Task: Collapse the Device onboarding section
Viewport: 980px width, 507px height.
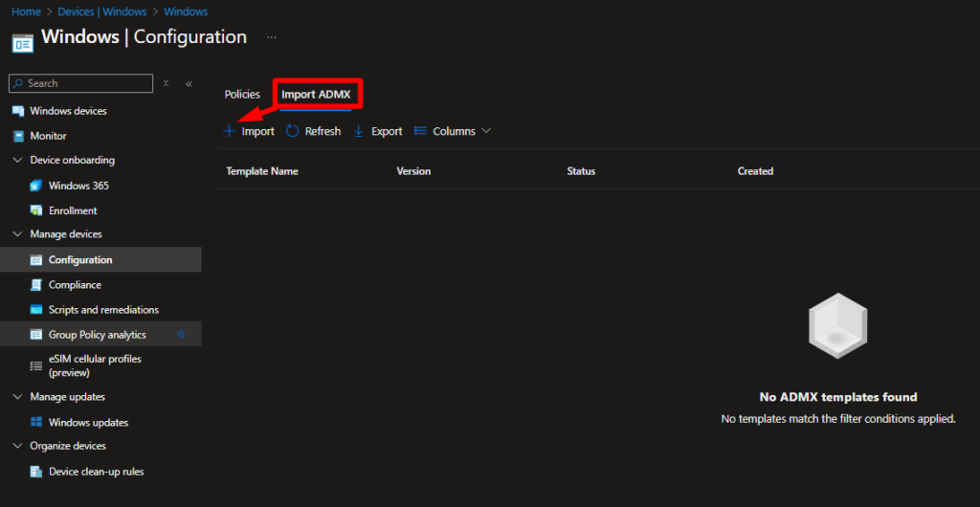Action: tap(17, 161)
